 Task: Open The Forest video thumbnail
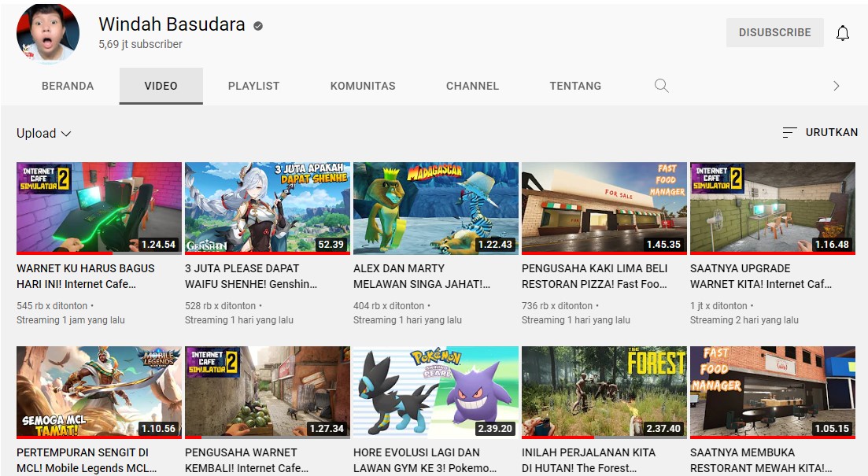(604, 393)
